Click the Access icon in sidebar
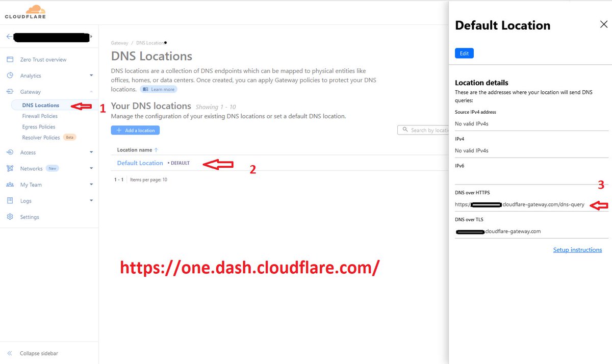Screen dimensions: 612x364 pos(10,152)
